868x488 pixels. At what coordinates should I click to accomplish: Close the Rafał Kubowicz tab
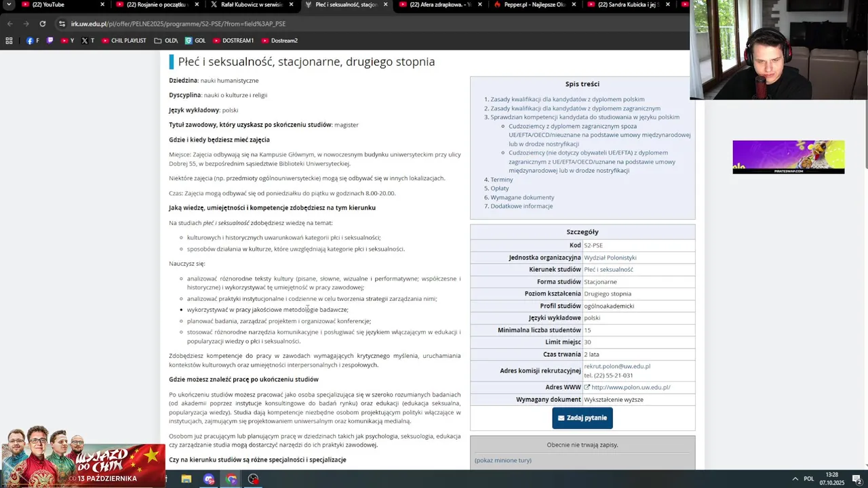tap(291, 5)
